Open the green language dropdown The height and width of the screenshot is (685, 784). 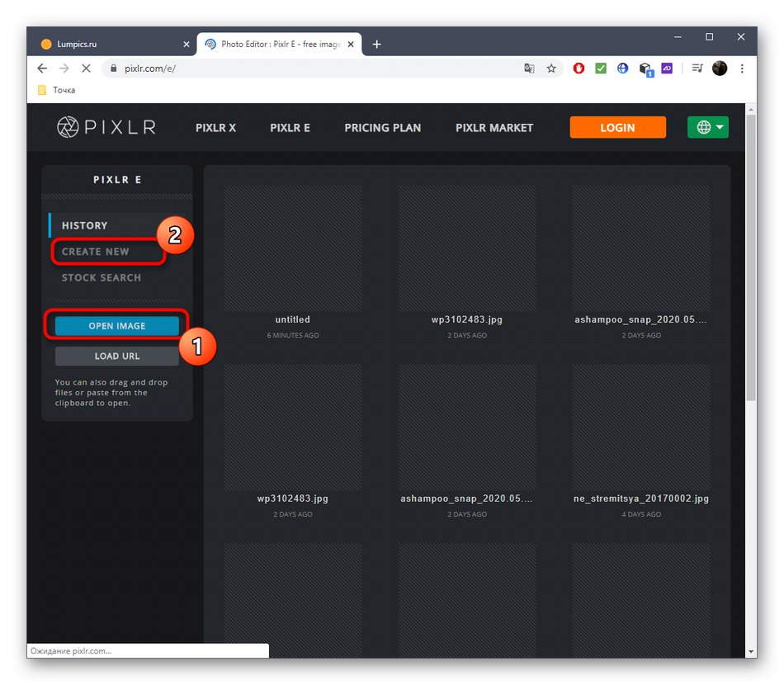point(707,127)
